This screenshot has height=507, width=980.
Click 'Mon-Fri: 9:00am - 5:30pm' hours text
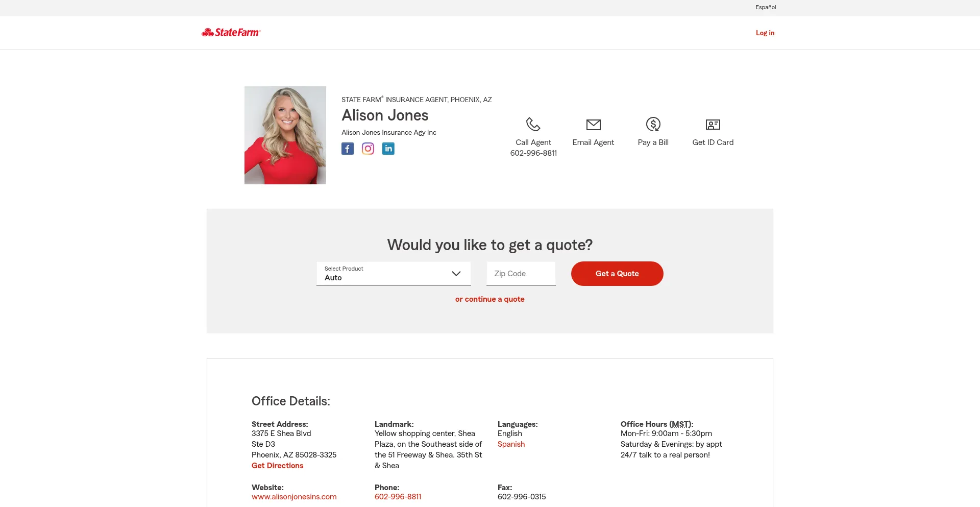pyautogui.click(x=666, y=433)
